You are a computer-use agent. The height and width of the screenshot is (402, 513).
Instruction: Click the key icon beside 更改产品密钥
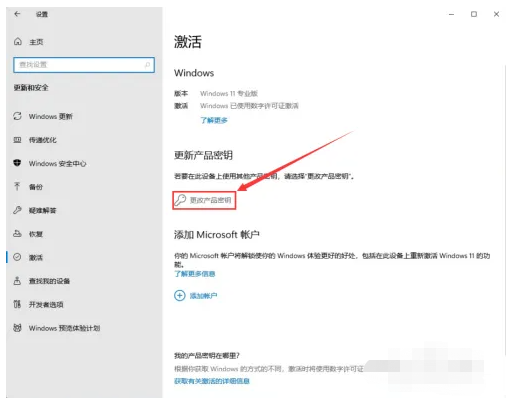click(x=180, y=200)
